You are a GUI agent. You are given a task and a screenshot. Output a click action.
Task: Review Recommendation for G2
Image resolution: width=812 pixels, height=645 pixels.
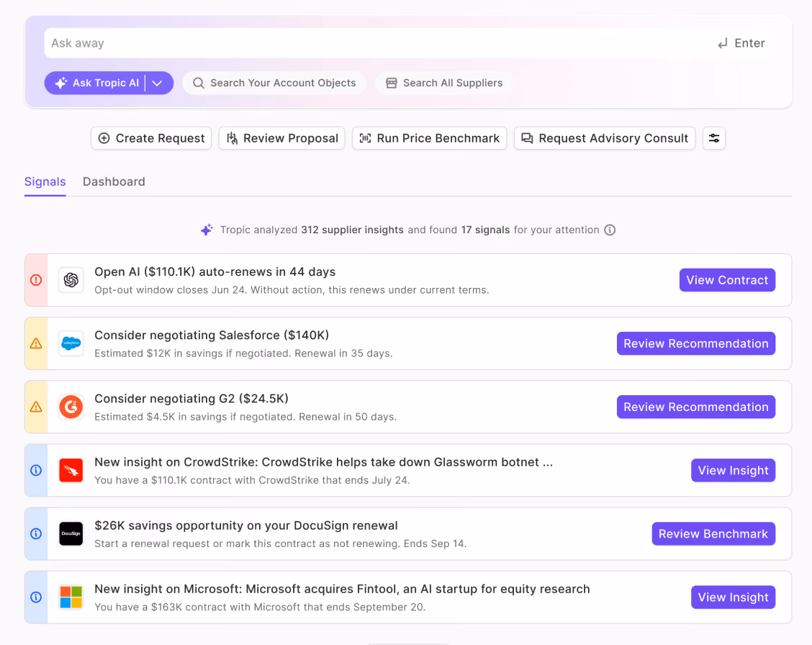pos(696,407)
